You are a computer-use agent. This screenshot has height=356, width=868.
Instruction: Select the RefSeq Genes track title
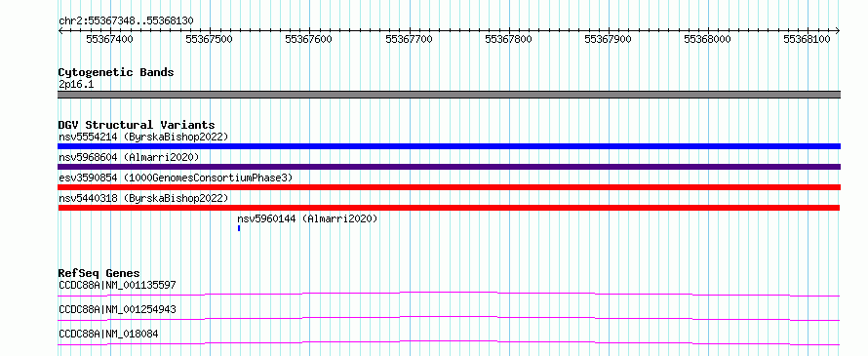(x=99, y=273)
